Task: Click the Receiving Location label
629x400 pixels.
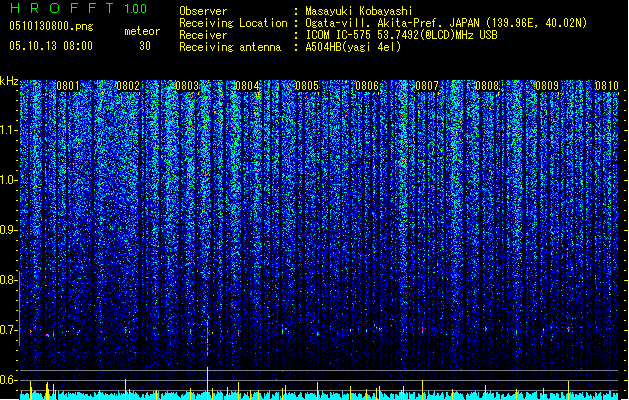Action: point(233,23)
